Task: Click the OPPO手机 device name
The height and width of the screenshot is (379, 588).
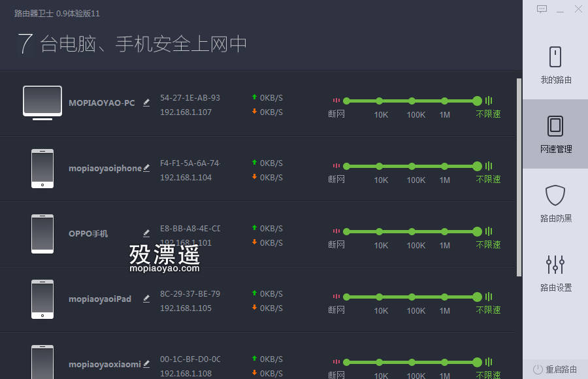Action: [x=88, y=233]
